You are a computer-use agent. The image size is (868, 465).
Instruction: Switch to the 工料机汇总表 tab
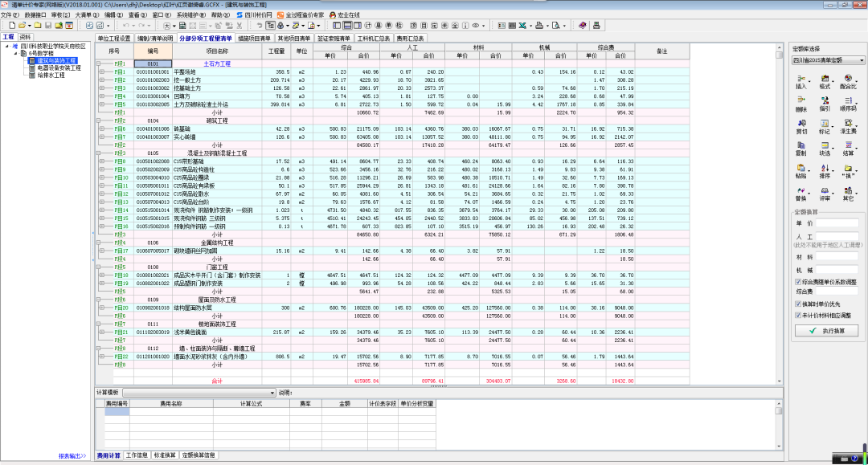click(x=374, y=39)
